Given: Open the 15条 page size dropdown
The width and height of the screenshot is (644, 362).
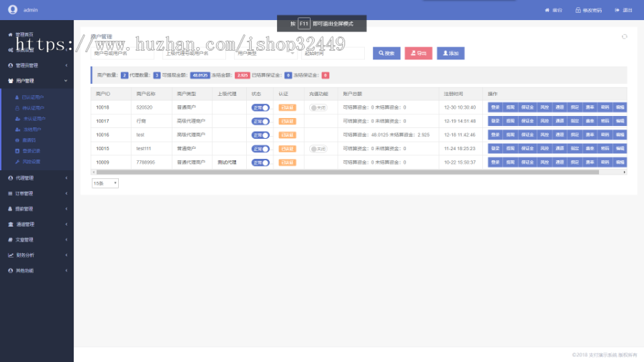Looking at the screenshot, I should click(x=105, y=183).
